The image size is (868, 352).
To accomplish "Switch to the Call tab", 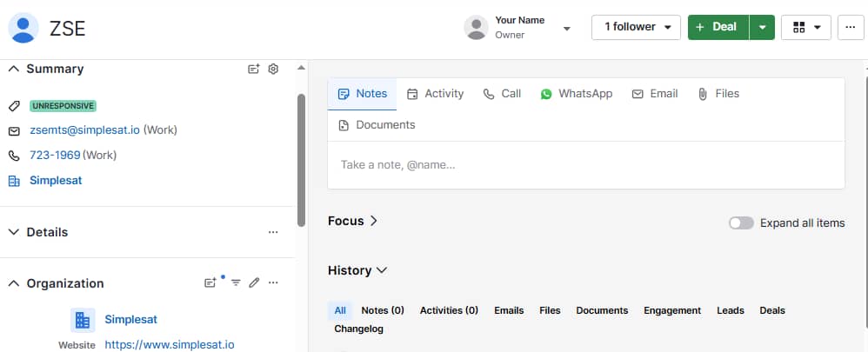I will (x=502, y=94).
